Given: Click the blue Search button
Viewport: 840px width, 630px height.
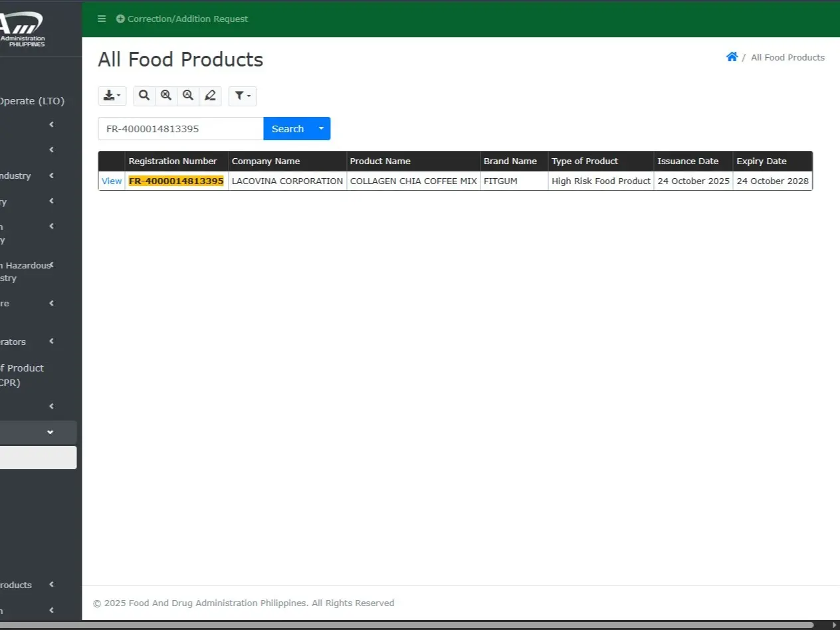Looking at the screenshot, I should (288, 129).
